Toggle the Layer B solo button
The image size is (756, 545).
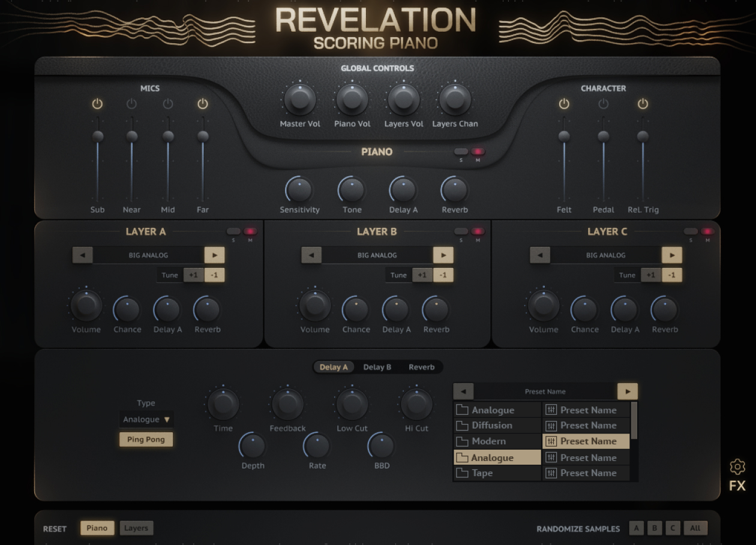[x=461, y=231]
